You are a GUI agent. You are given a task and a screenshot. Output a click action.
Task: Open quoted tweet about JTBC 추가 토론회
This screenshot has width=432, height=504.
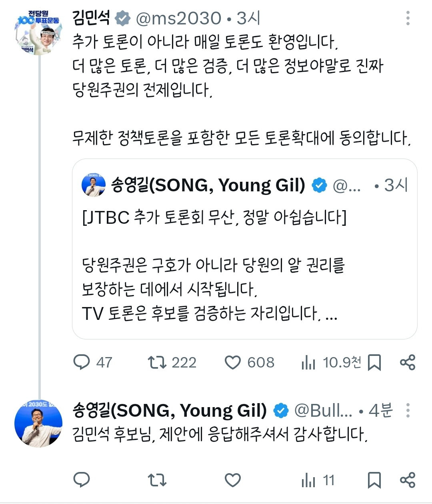coord(245,249)
